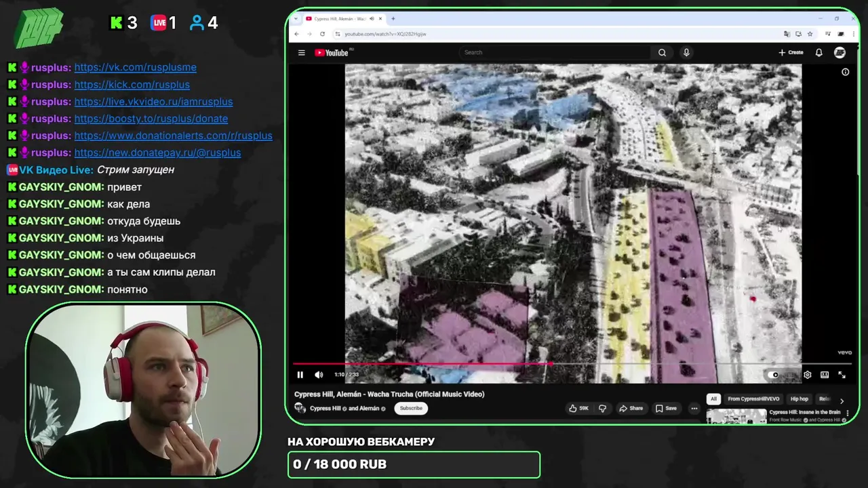The image size is (868, 488).
Task: Bookmark this page with the star icon
Action: pos(810,34)
